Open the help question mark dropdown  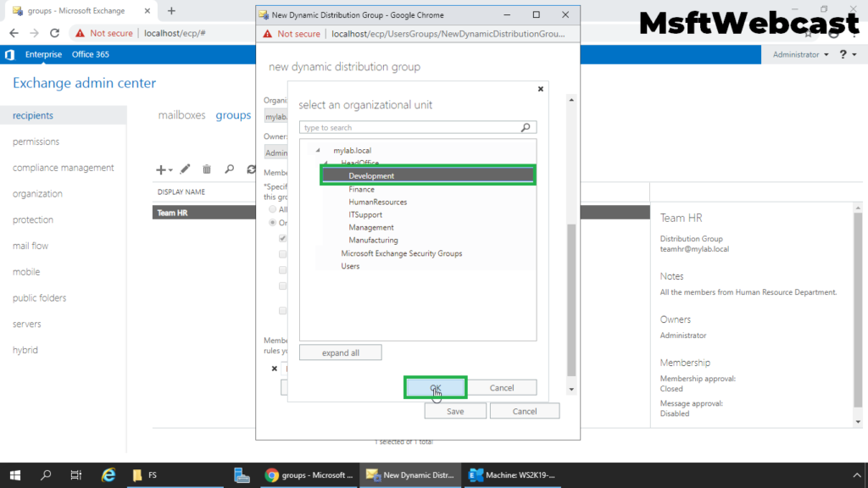tap(848, 55)
